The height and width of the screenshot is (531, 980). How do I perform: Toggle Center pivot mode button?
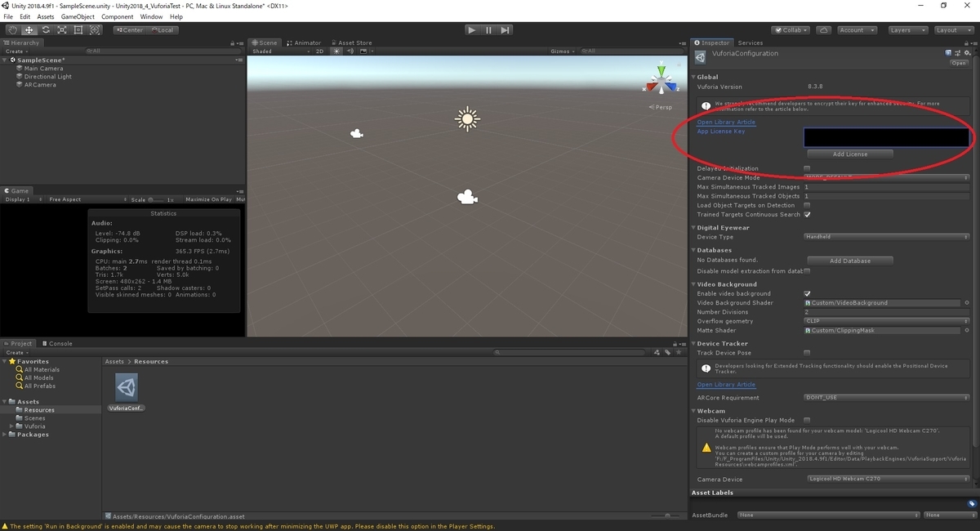point(129,30)
